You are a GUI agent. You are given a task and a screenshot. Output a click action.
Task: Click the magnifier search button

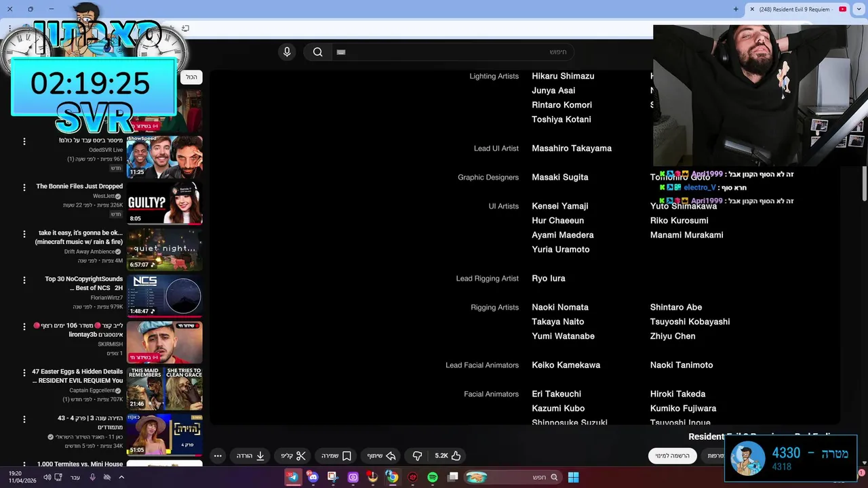(x=317, y=52)
